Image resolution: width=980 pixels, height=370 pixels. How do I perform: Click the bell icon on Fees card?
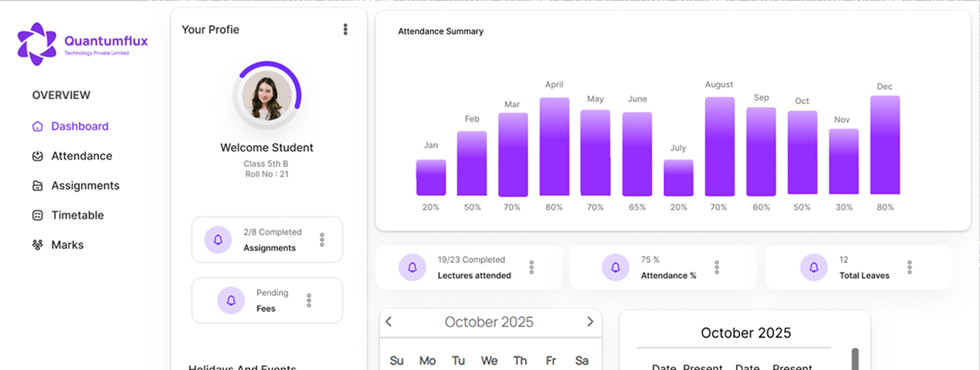[x=231, y=301]
